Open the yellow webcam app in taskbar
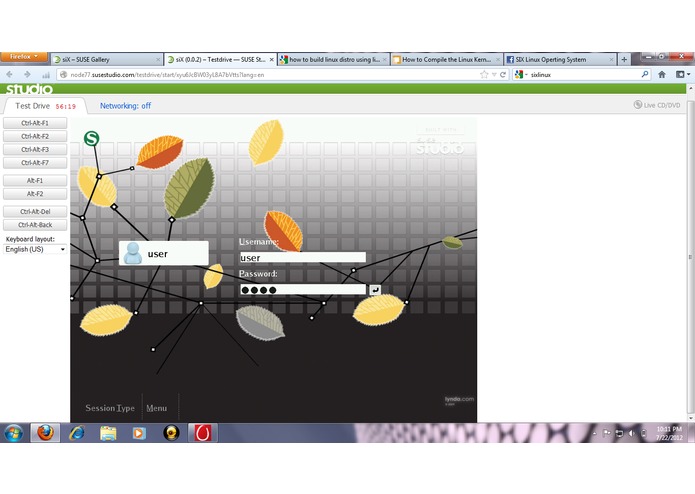The height and width of the screenshot is (494, 695). pyautogui.click(x=171, y=433)
